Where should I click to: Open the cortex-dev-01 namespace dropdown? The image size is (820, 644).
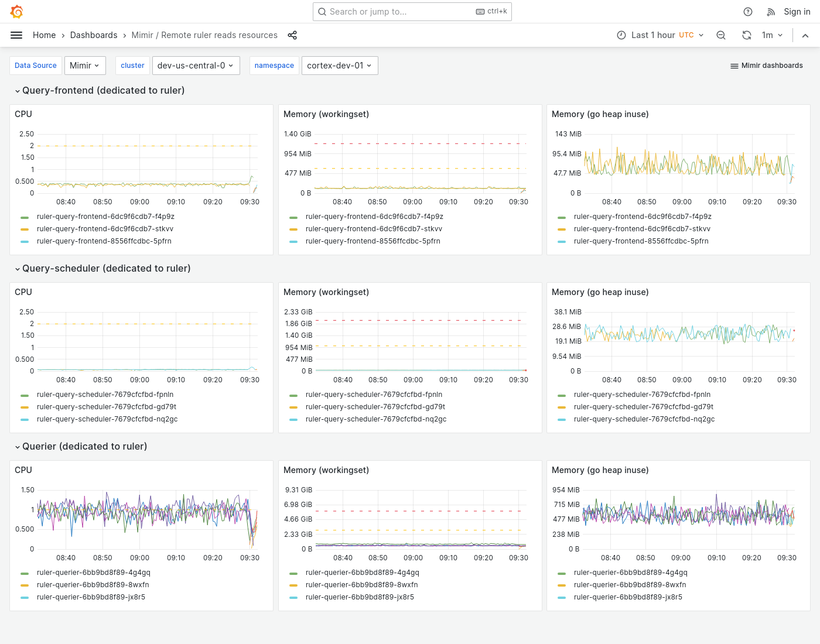340,66
